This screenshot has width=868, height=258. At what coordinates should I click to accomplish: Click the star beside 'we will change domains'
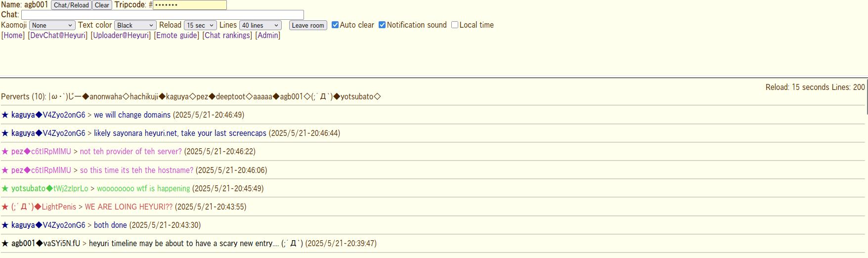click(x=5, y=115)
